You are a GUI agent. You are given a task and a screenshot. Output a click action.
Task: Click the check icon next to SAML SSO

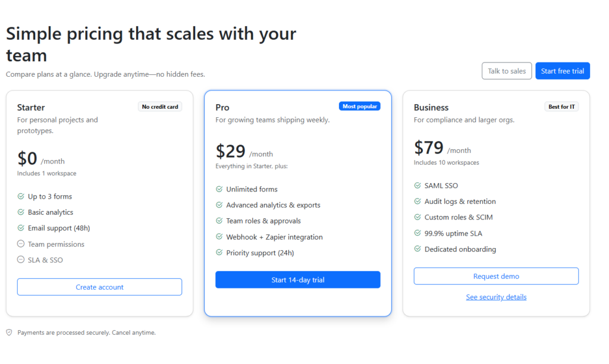coord(417,186)
